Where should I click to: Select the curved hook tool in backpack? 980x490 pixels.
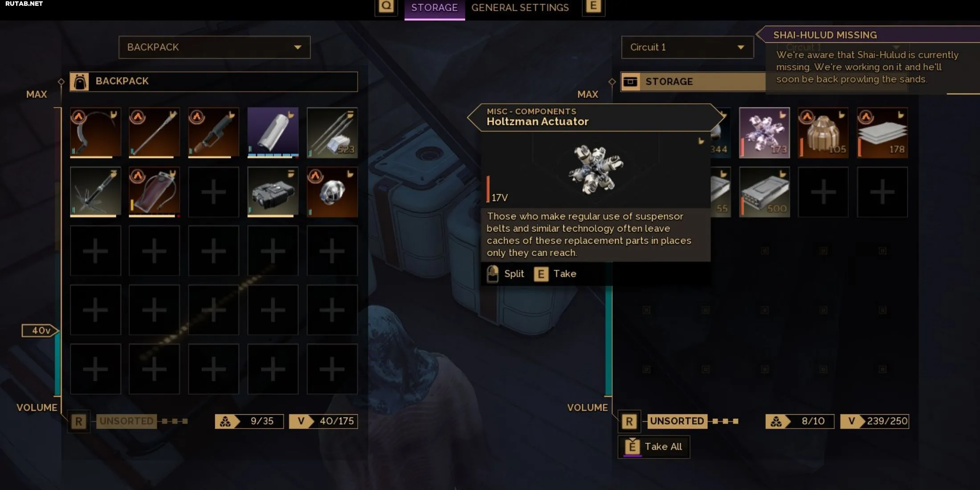[95, 133]
